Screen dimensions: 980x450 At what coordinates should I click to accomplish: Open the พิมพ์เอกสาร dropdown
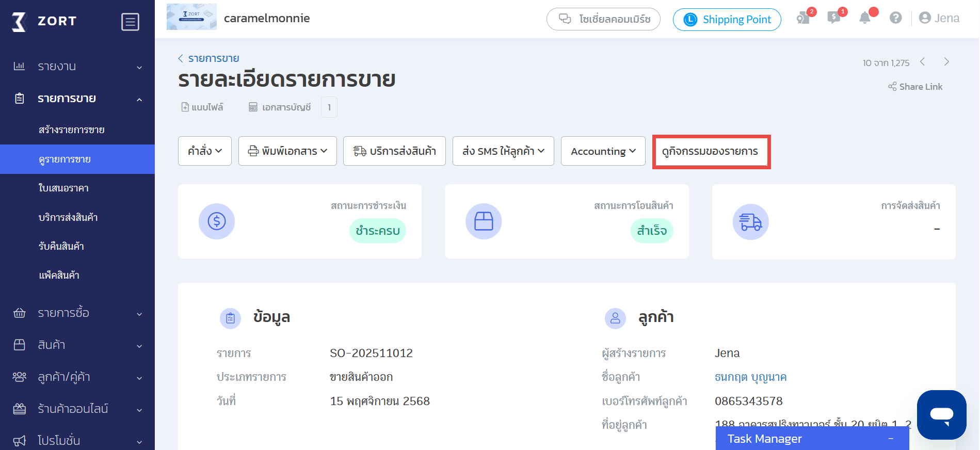coord(287,151)
